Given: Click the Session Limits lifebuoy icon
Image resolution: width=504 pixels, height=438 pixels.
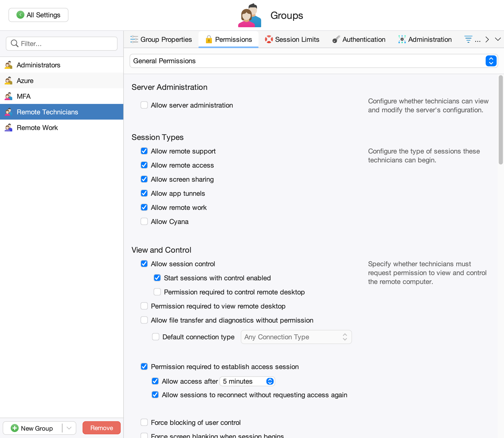Looking at the screenshot, I should (x=269, y=39).
